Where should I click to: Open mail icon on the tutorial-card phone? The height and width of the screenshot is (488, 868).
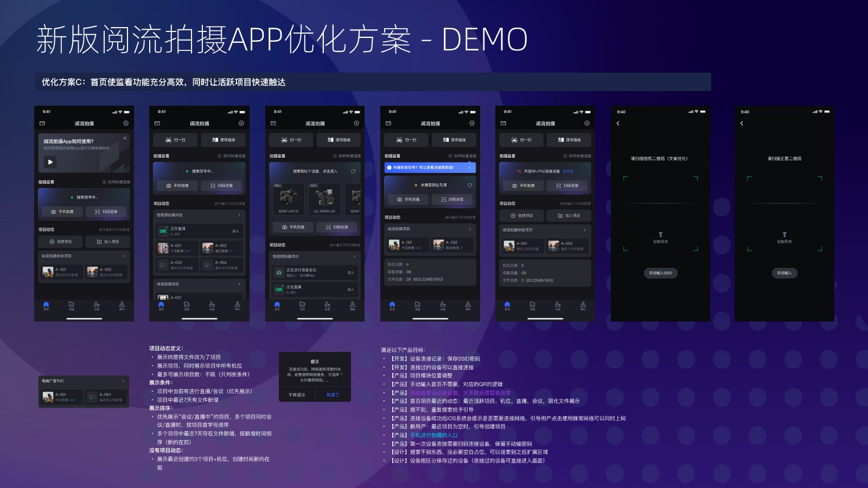(42, 124)
